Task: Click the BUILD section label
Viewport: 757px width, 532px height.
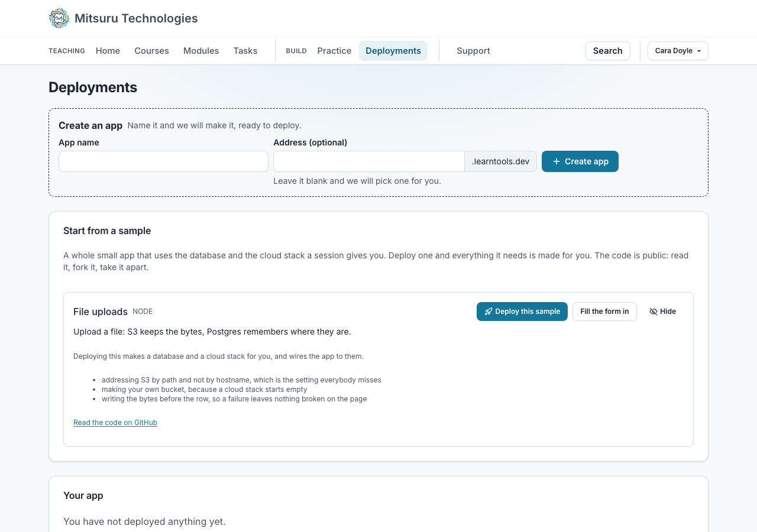Action: 296,51
